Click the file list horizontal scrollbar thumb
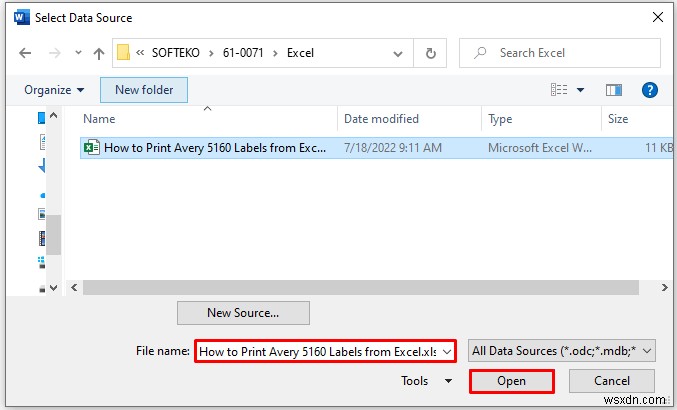The image size is (677, 410). [x=361, y=287]
